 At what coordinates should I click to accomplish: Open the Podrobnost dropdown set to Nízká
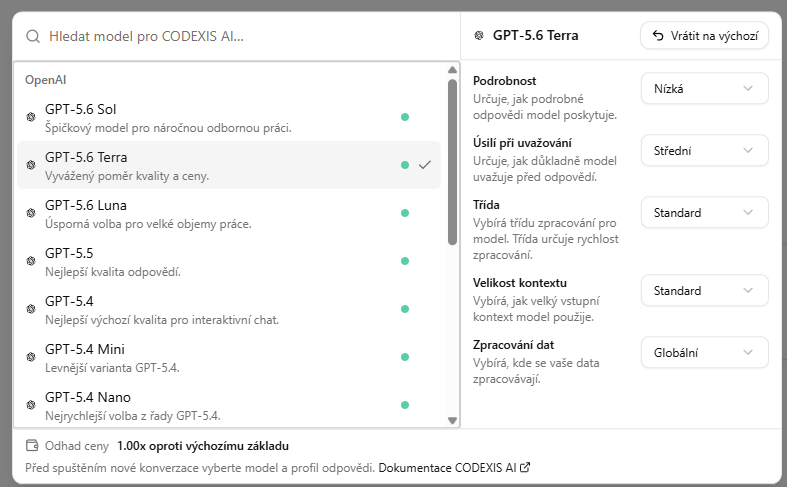(x=705, y=88)
